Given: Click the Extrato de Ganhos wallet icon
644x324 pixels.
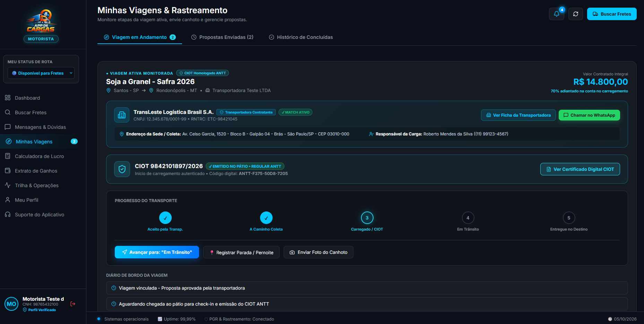Looking at the screenshot, I should tap(8, 171).
